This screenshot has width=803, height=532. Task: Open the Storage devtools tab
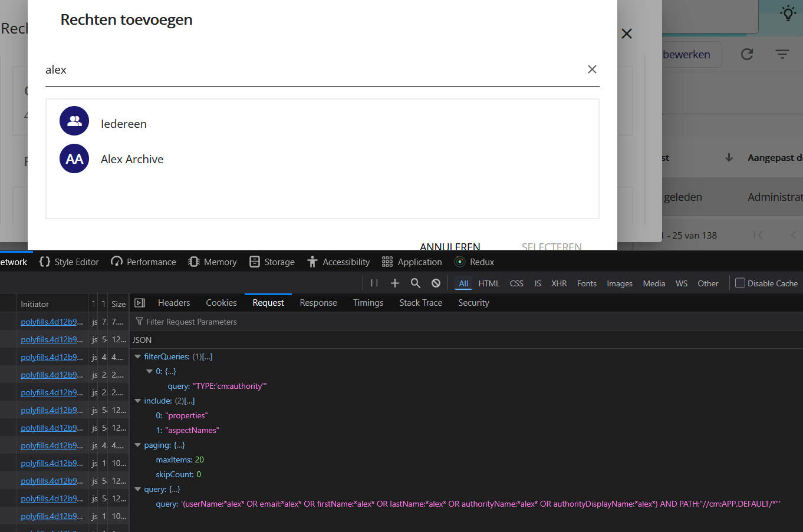point(272,262)
